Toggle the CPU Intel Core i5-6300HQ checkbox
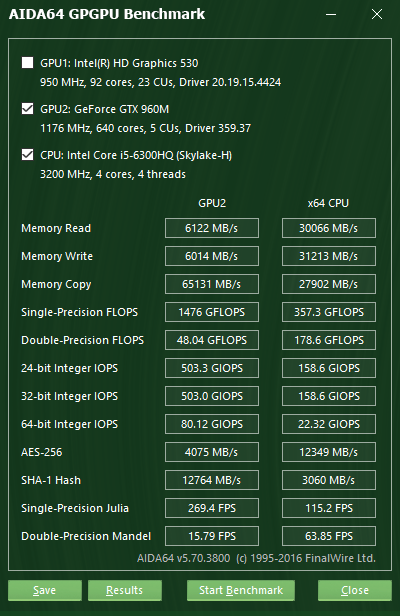Screen dimensions: 400x616 (28, 154)
